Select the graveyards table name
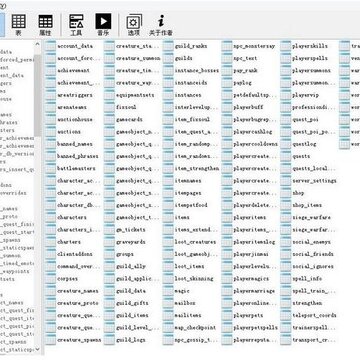This screenshot has width=360, height=360. (131, 242)
